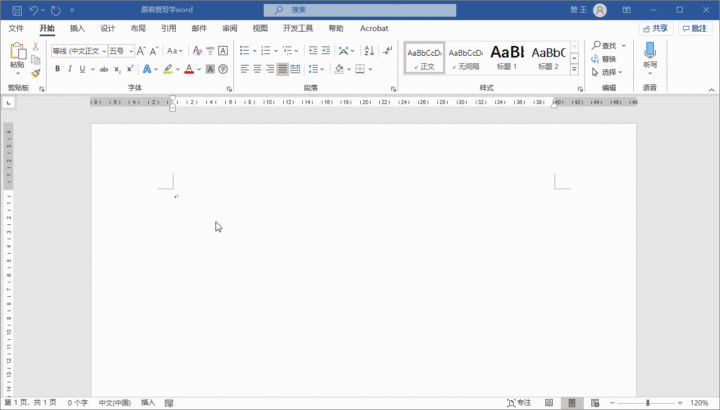Switch to the 设计 tab
This screenshot has width=720, height=410.
[108, 28]
